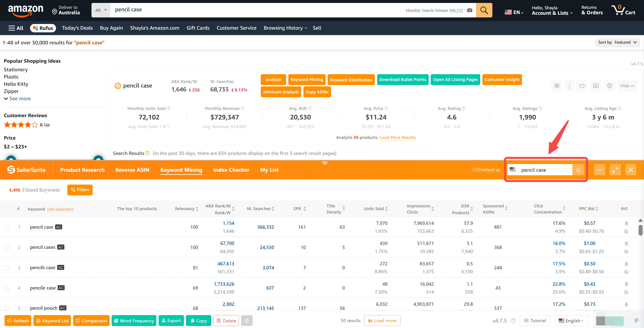644x328 pixels.
Task: Click the bottom-right menu lines icon
Action: 636,321
